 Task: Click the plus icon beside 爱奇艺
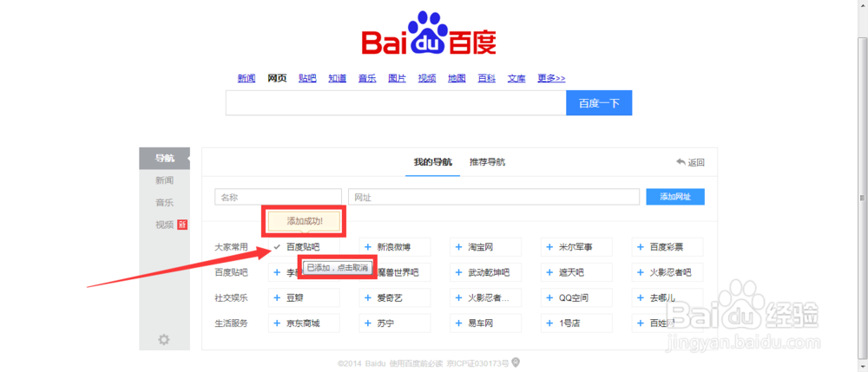pyautogui.click(x=367, y=298)
